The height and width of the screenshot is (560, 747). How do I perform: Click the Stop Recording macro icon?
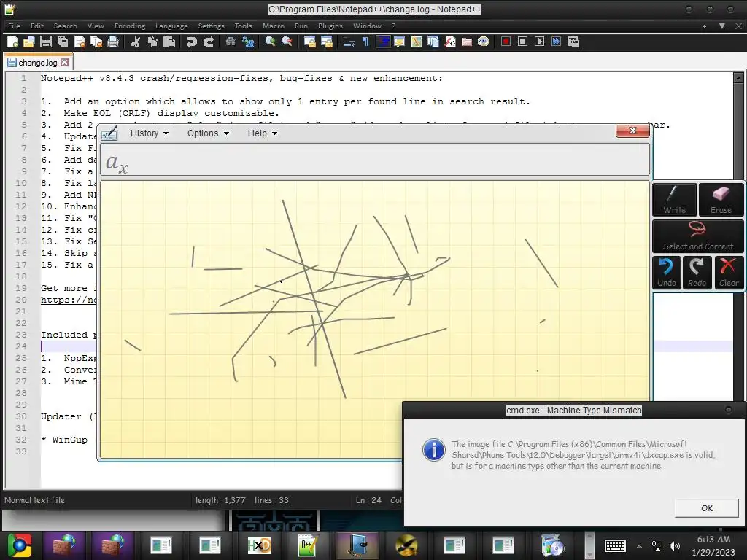pos(522,42)
